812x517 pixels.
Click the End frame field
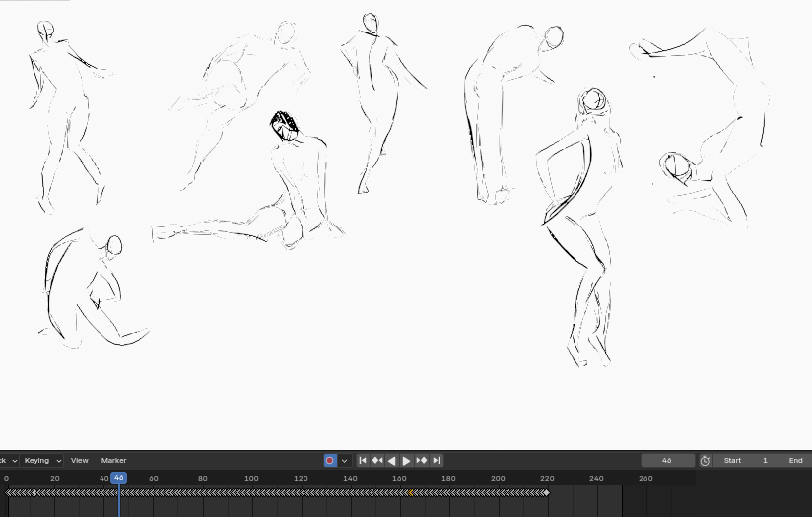795,461
